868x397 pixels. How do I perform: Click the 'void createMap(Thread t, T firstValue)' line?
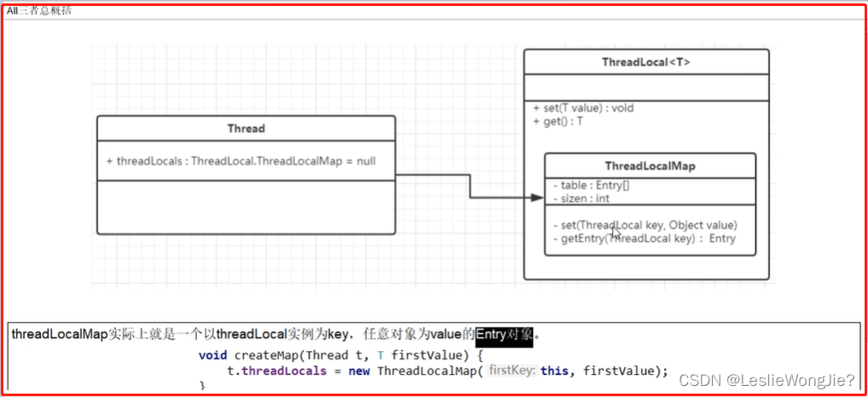pyautogui.click(x=342, y=355)
